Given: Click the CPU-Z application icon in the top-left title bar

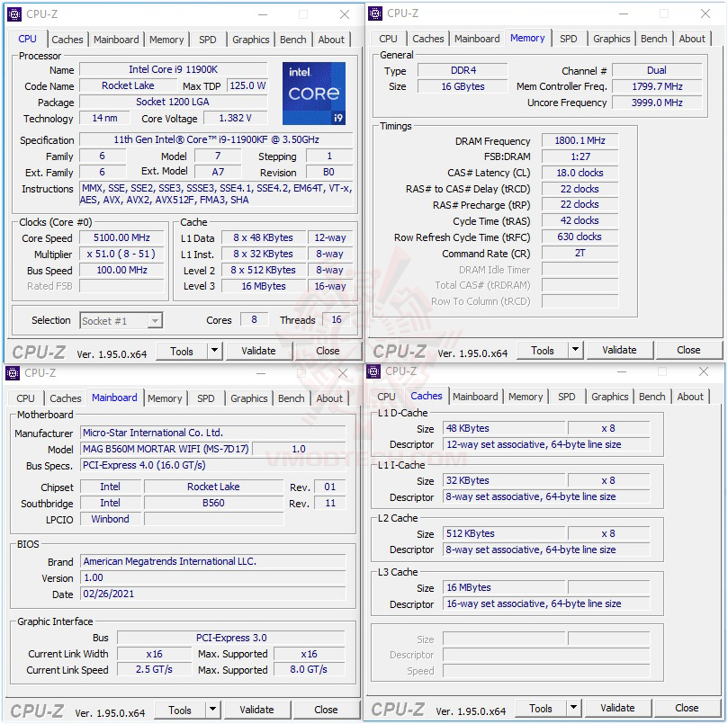Looking at the screenshot, I should pyautogui.click(x=13, y=14).
